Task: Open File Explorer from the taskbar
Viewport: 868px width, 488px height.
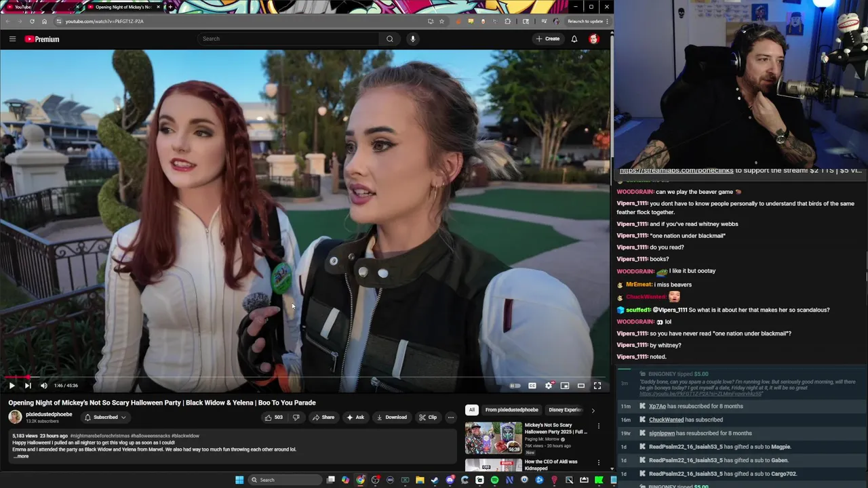Action: point(420,480)
